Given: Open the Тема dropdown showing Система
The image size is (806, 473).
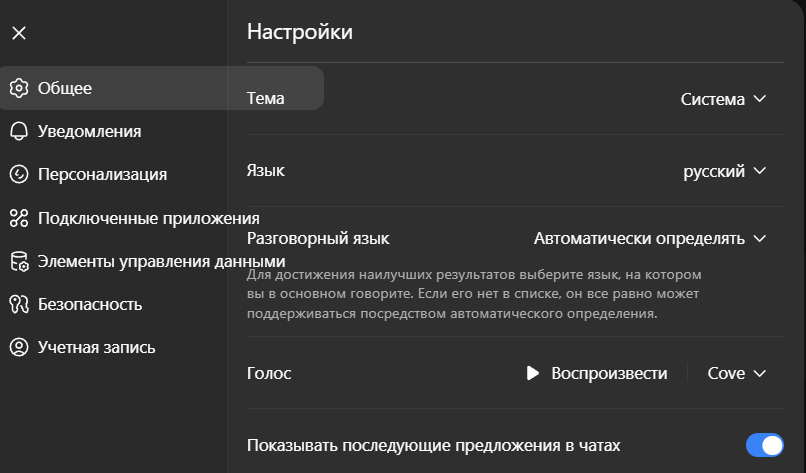Looking at the screenshot, I should (x=723, y=99).
